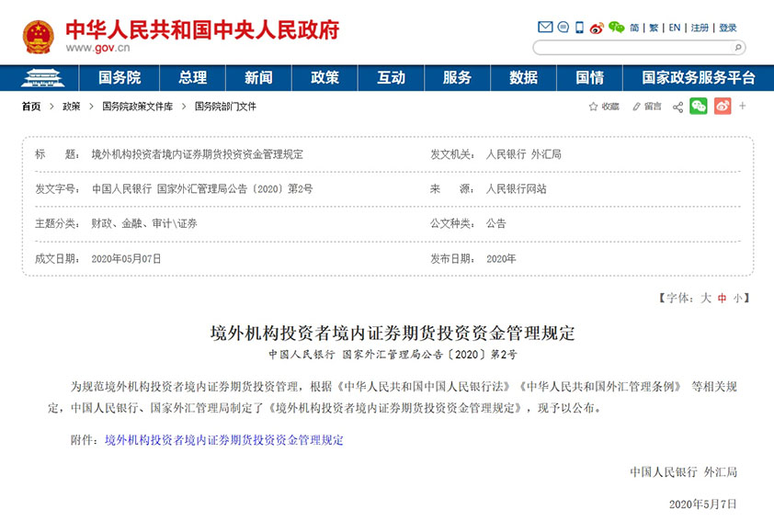Open the attachment link 境外机构投资者境内证券期货投资资金管理规定
The width and height of the screenshot is (774, 532).
[223, 440]
